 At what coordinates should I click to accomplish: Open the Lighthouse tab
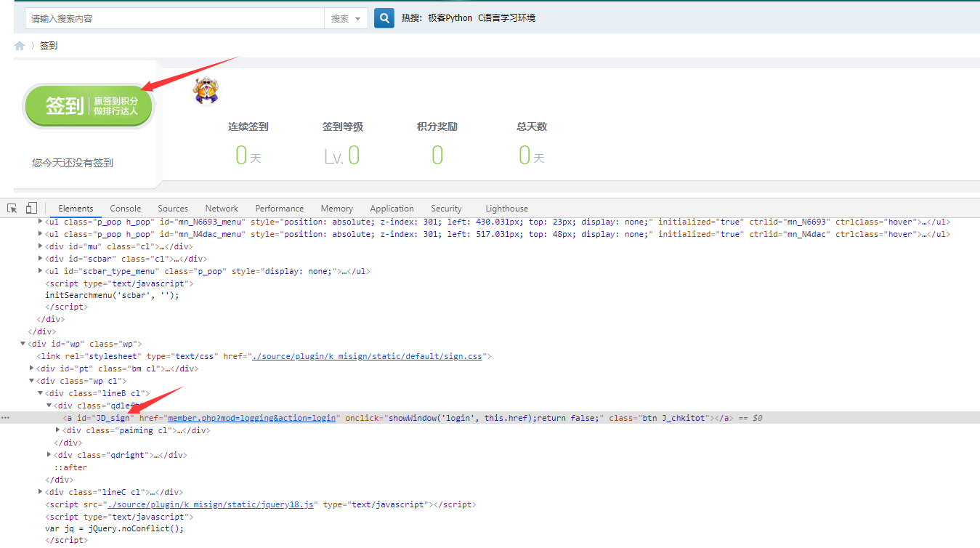coord(506,209)
